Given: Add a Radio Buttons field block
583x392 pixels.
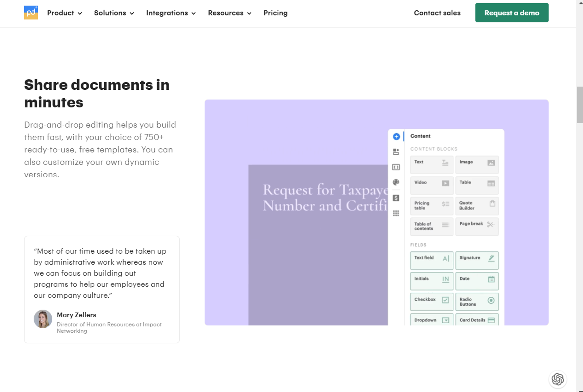Looking at the screenshot, I should click(477, 301).
